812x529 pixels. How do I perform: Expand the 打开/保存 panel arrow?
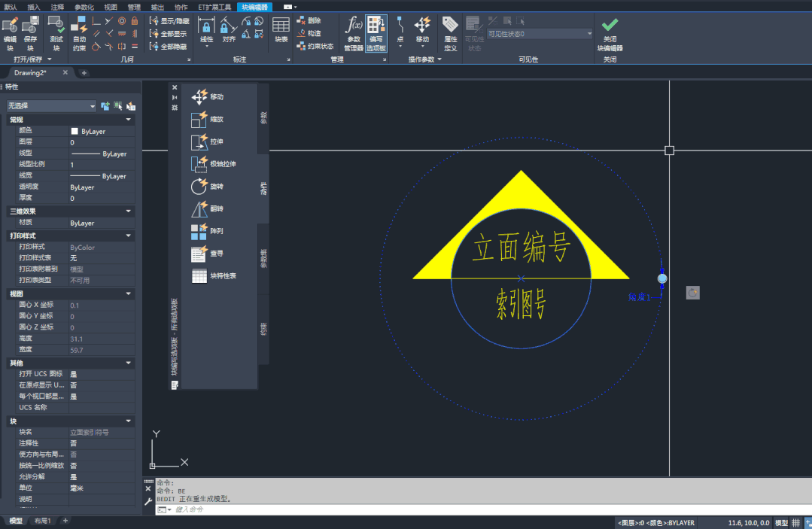pos(50,59)
